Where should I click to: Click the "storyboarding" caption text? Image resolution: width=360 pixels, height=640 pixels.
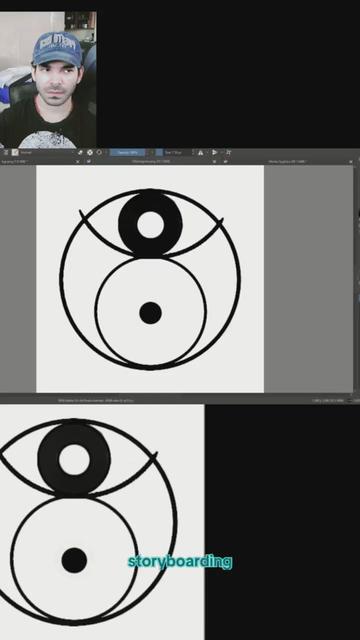(180, 562)
